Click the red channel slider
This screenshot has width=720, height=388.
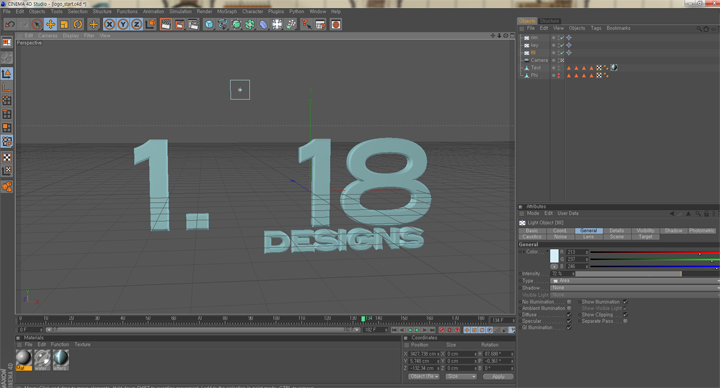(655, 252)
